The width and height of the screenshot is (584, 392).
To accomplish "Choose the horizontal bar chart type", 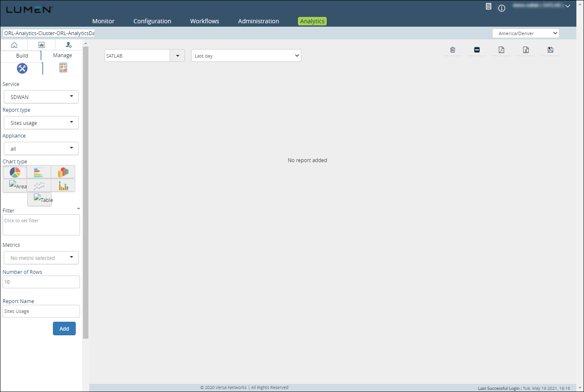I will (39, 172).
